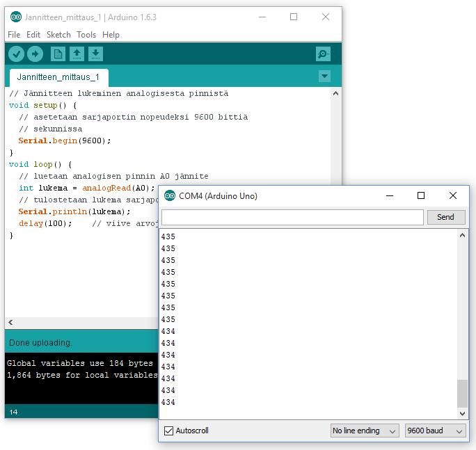Image resolution: width=476 pixels, height=450 pixels.
Task: Click the Serial.println(lukema); line
Action: coord(74,211)
